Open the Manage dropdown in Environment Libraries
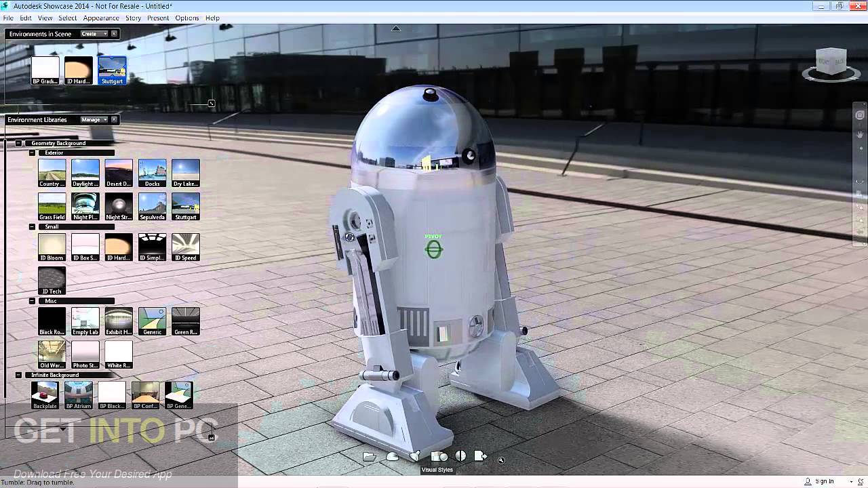Image resolution: width=868 pixels, height=488 pixels. click(x=94, y=120)
